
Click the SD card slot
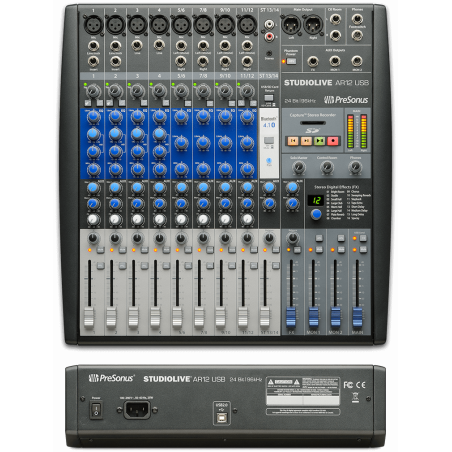[x=313, y=123]
